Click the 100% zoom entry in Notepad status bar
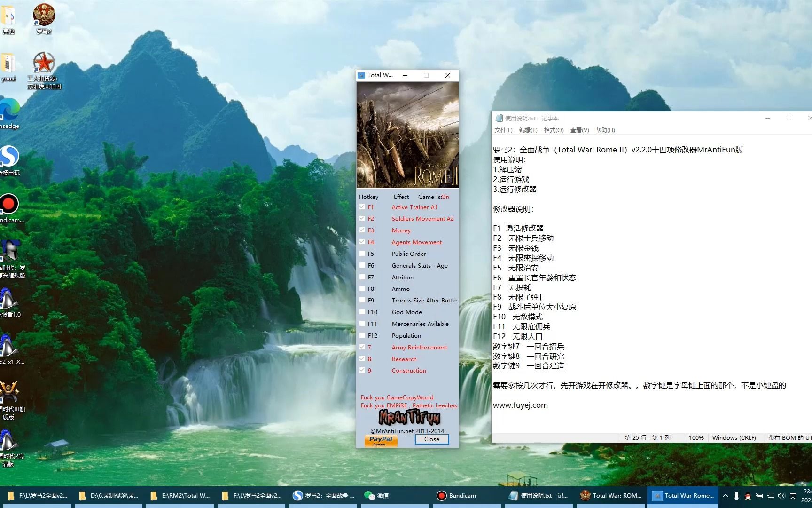 click(x=696, y=437)
